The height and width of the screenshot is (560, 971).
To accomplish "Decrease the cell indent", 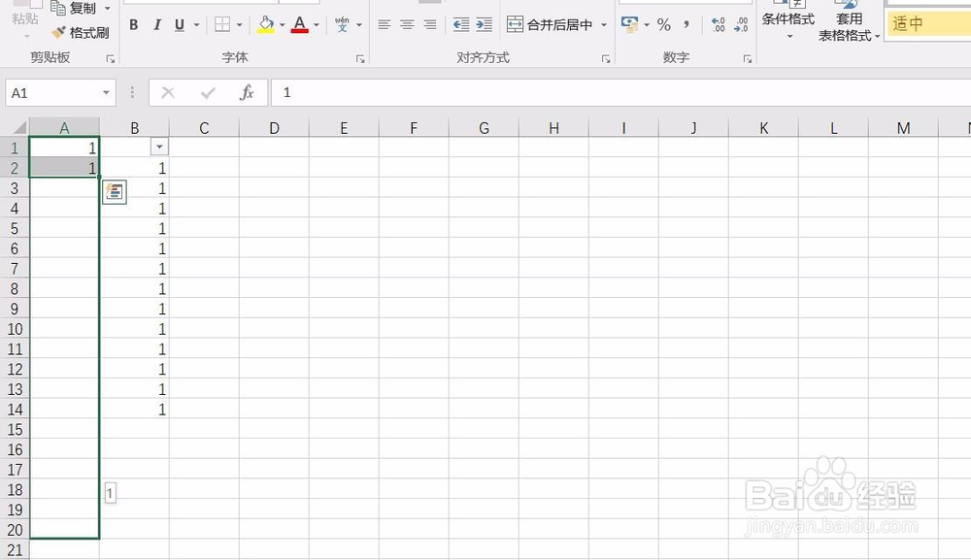I will 461,25.
